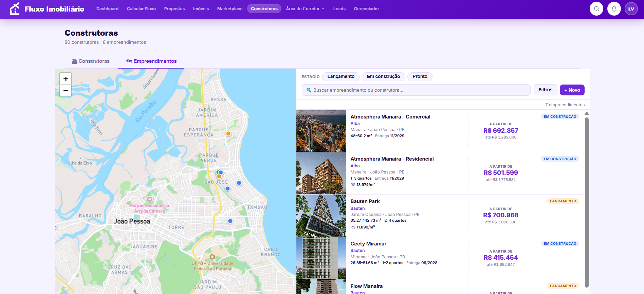
Task: Focus the Buscar empreendimento search field
Action: pyautogui.click(x=416, y=90)
